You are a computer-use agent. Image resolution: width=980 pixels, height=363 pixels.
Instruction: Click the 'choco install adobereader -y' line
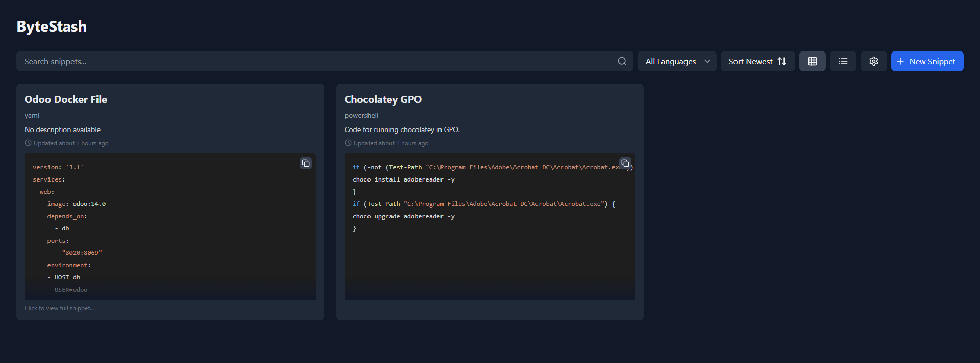403,179
